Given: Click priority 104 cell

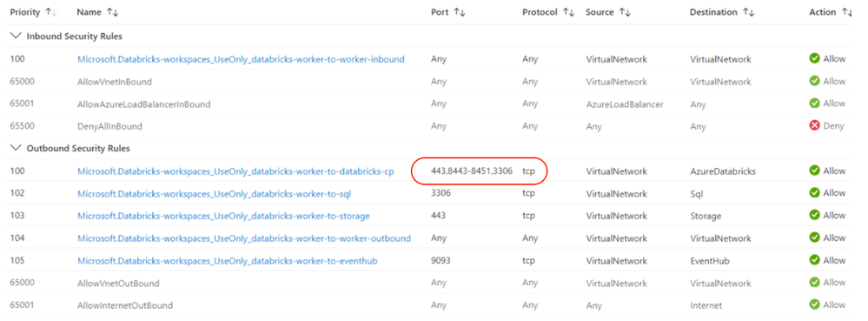Looking at the screenshot, I should [x=17, y=237].
